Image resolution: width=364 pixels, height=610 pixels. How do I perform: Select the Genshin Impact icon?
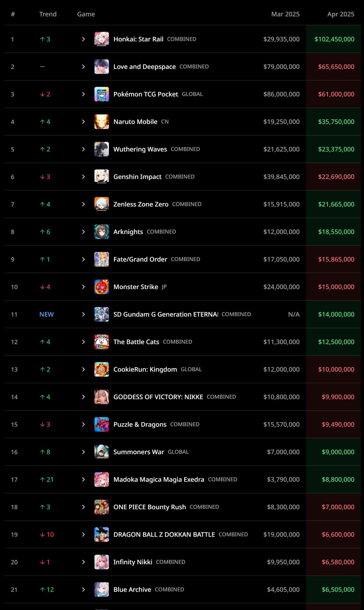click(x=102, y=177)
